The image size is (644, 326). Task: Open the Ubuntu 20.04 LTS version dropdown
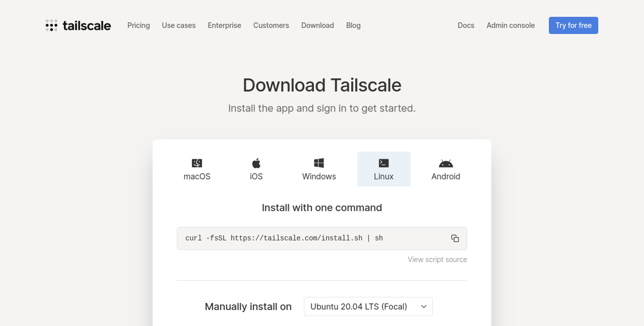click(x=368, y=307)
